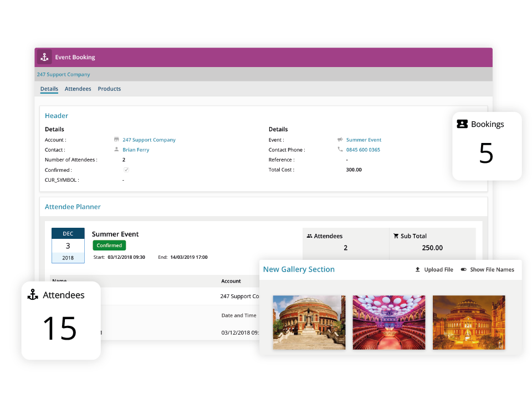Click the phone number 0845 600 0365
This screenshot has height=399, width=532.
point(363,150)
